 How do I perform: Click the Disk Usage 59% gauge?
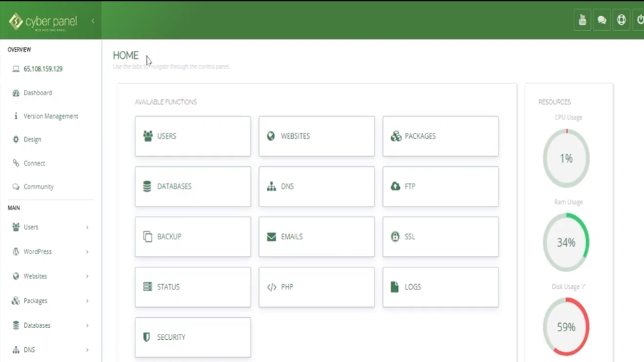(x=566, y=326)
